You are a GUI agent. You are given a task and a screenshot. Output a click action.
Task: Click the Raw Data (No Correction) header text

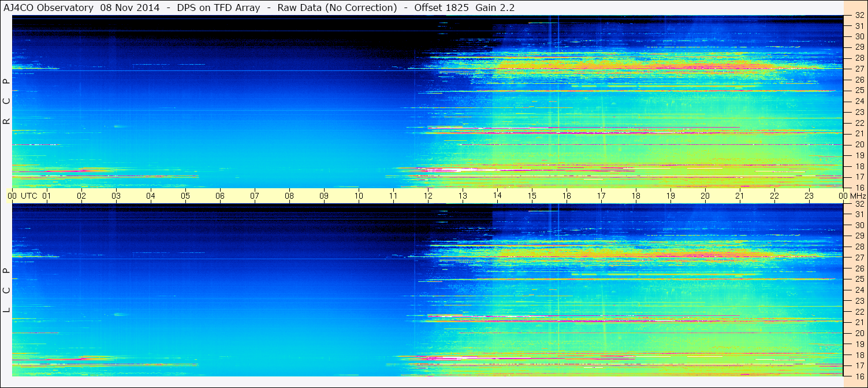(x=337, y=8)
